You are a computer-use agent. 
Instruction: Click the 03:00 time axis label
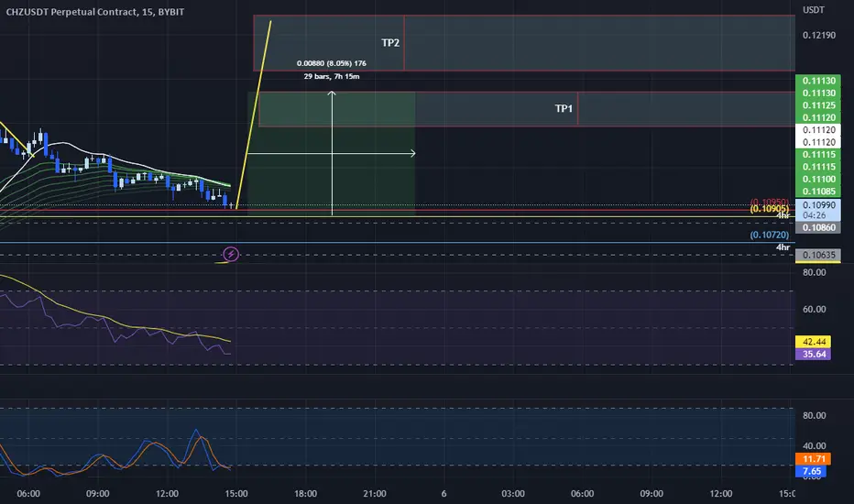[513, 494]
